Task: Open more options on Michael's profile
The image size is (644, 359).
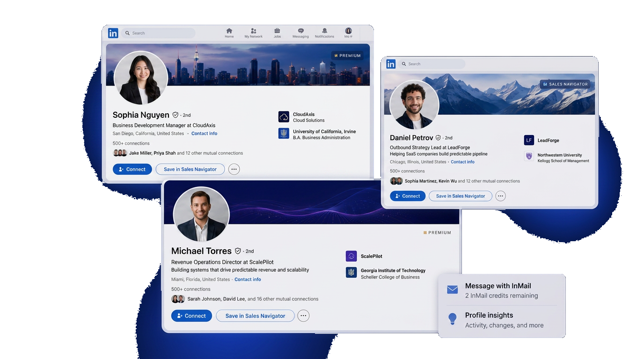Action: (x=304, y=316)
